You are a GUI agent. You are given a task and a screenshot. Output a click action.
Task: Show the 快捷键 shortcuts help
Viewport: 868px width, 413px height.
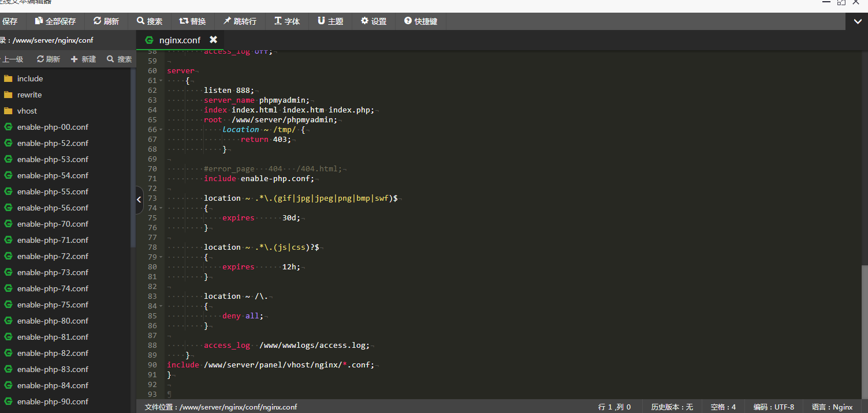[x=420, y=21]
